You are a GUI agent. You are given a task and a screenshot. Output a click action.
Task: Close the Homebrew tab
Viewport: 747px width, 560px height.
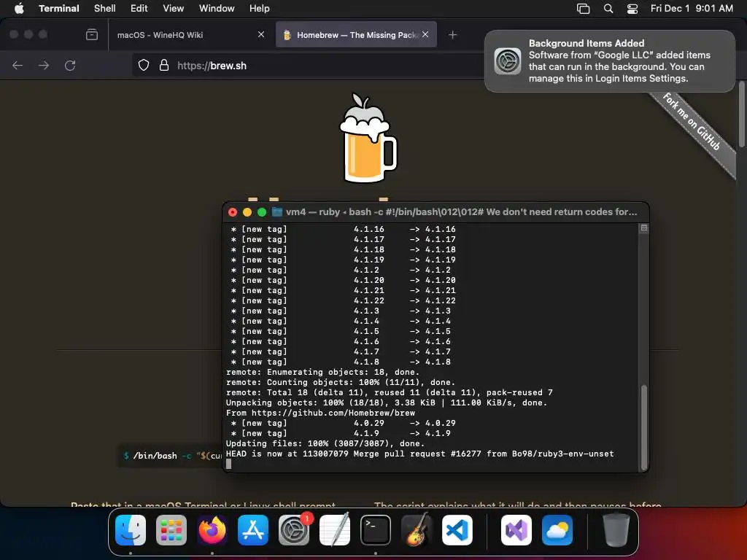[x=425, y=34]
